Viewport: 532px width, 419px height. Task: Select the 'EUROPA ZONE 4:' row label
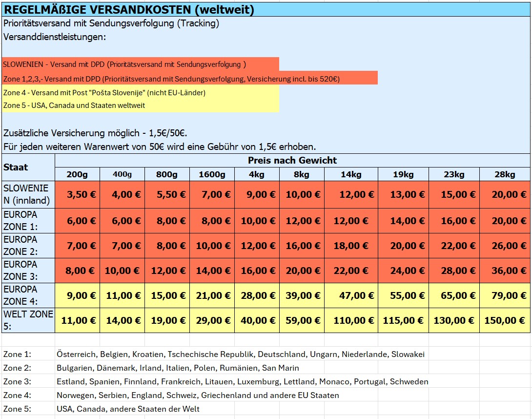(x=28, y=295)
